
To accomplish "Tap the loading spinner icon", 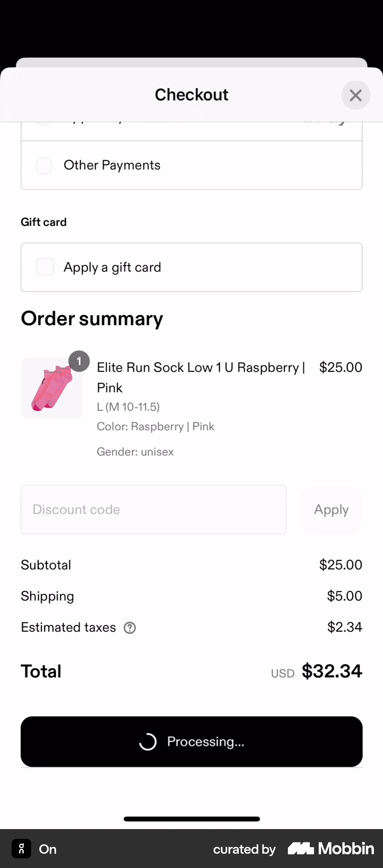I will pos(148,741).
